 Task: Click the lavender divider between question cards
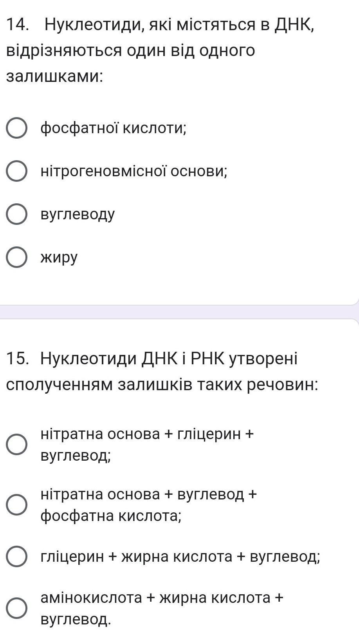click(179, 312)
